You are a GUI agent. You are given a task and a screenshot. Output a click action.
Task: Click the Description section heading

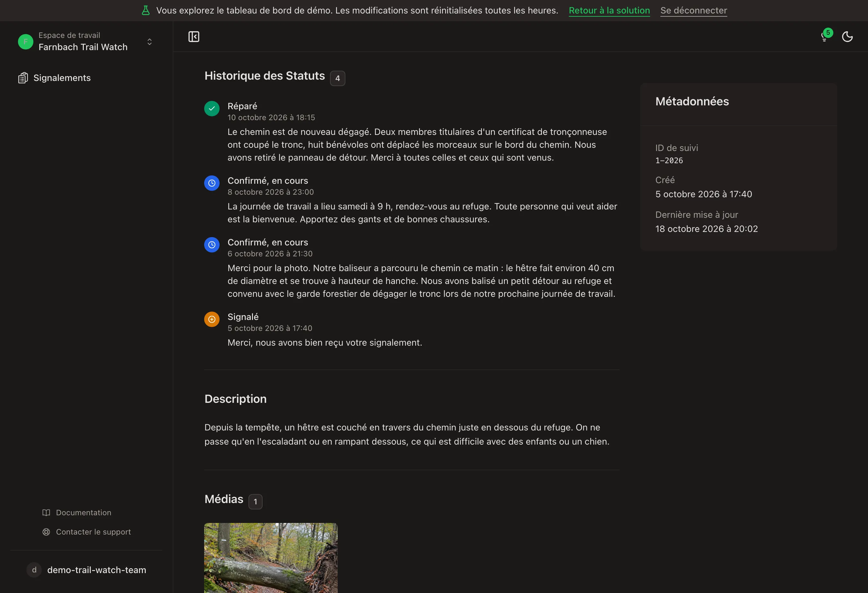pyautogui.click(x=236, y=399)
